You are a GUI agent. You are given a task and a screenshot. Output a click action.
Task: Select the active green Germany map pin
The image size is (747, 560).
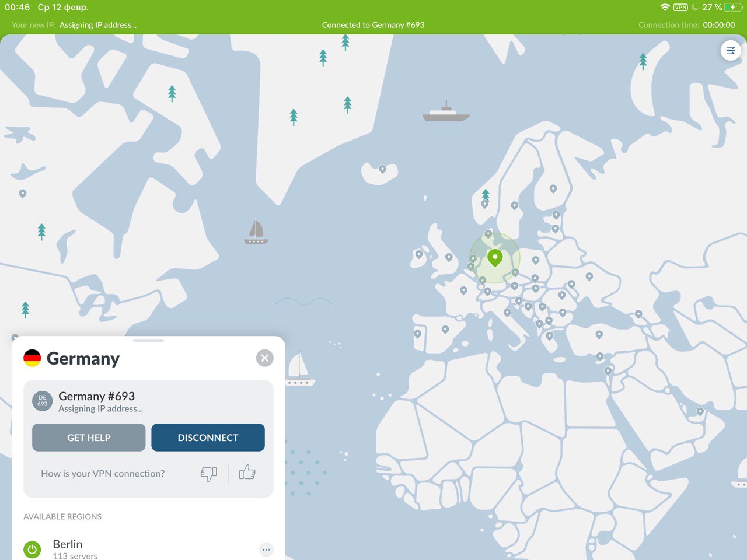point(495,257)
